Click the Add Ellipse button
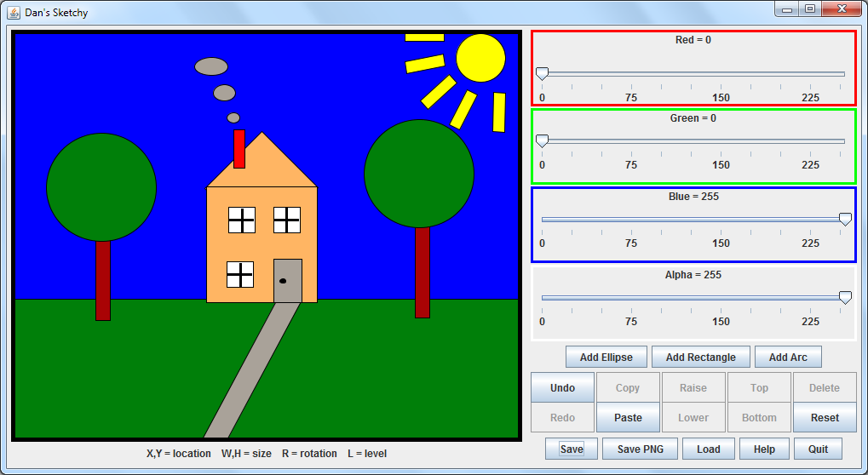Viewport: 868px width, 475px height. (606, 358)
